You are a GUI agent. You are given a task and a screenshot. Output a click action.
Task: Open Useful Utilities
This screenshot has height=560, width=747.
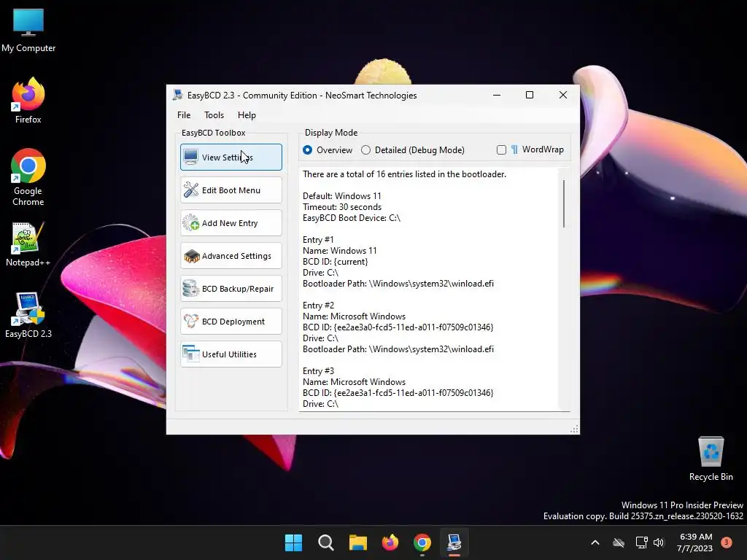click(231, 354)
